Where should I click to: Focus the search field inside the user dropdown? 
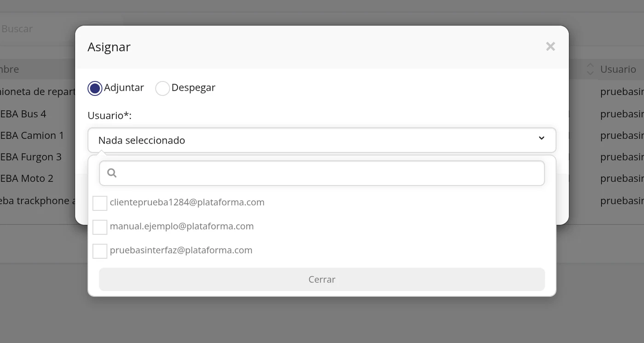pyautogui.click(x=322, y=173)
